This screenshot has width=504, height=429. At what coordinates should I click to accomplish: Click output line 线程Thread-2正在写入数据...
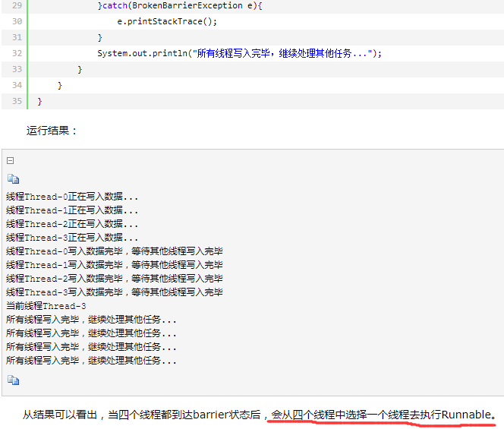[x=72, y=224]
